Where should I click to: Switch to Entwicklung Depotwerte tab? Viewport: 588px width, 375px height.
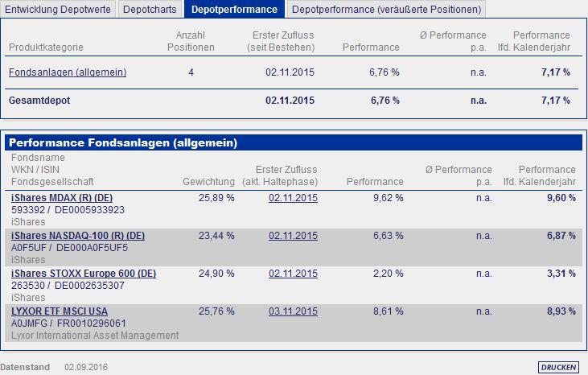click(x=58, y=9)
